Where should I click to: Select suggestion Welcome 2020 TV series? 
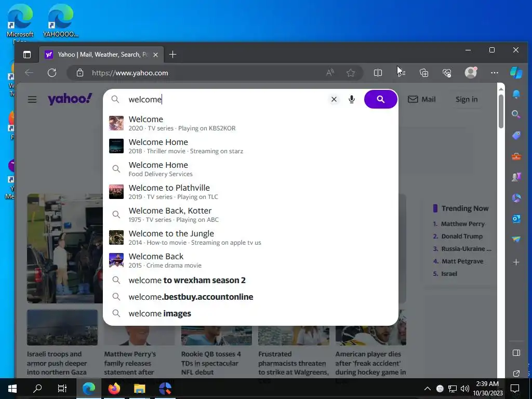coord(250,123)
